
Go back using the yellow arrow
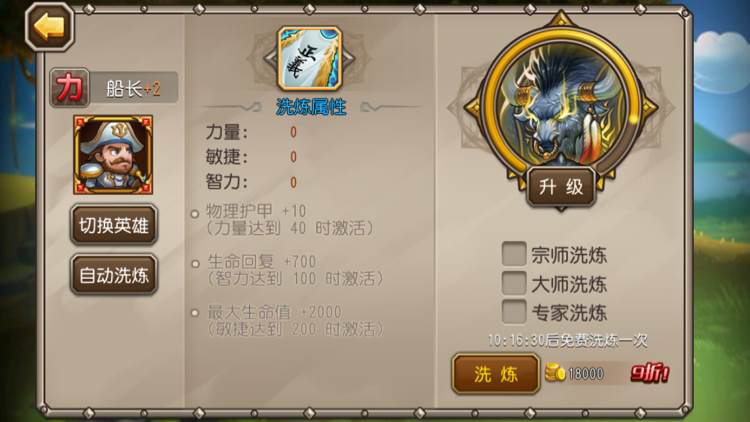click(50, 27)
